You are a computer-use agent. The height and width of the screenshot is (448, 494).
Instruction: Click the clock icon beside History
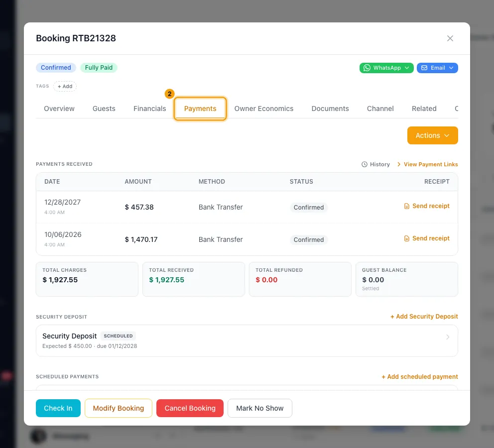(365, 164)
